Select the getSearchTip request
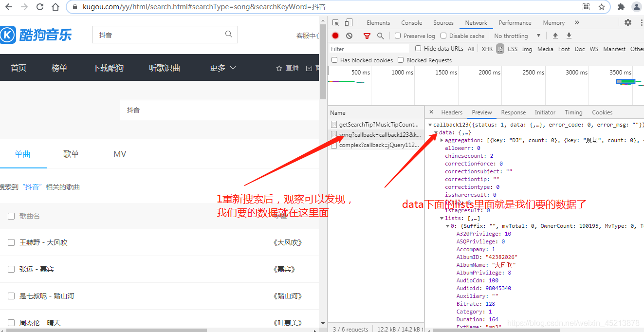 click(x=376, y=125)
